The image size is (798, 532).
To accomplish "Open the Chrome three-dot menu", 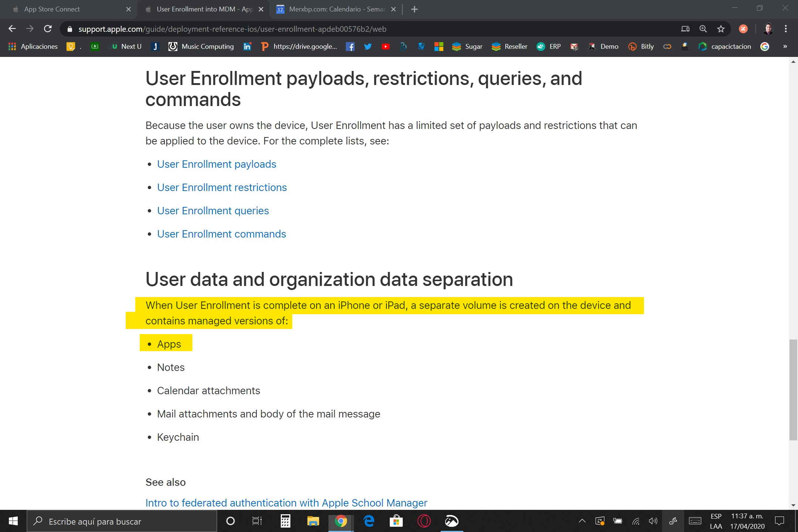I will coord(785,29).
